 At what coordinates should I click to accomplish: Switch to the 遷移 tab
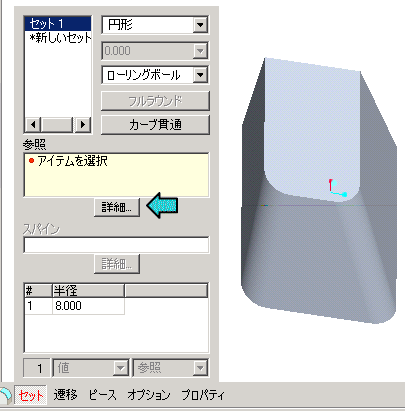[65, 395]
